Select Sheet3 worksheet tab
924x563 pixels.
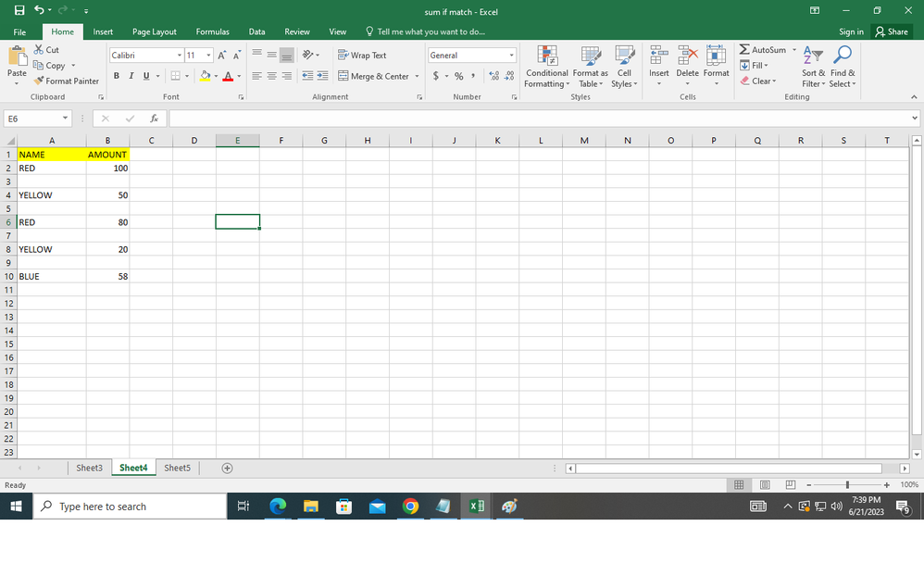[x=90, y=468]
